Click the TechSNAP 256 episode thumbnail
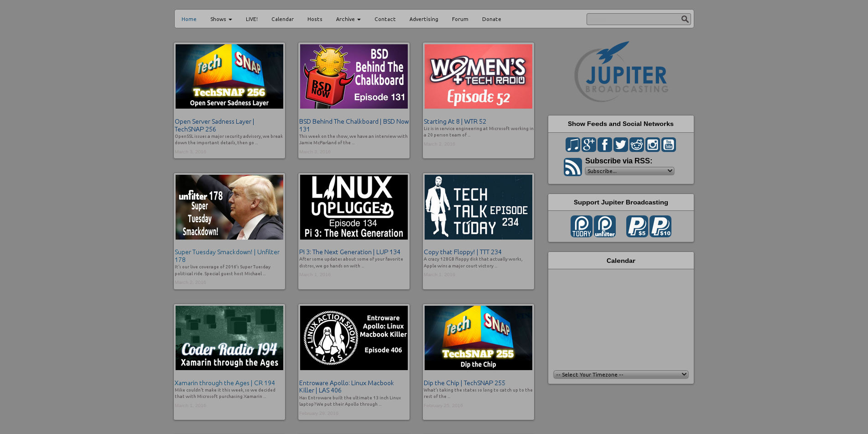868x434 pixels. (229, 77)
